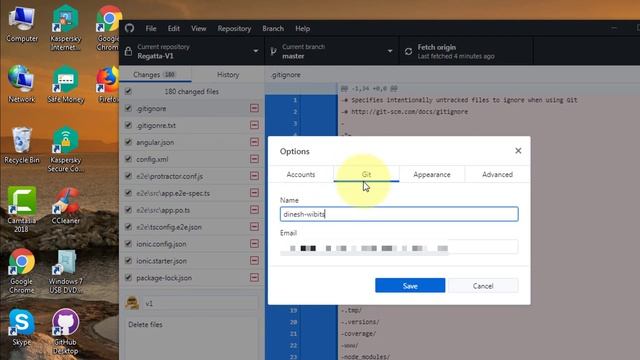Open the Safe Money desktop icon
Screen dimensions: 640x360
coord(65,84)
